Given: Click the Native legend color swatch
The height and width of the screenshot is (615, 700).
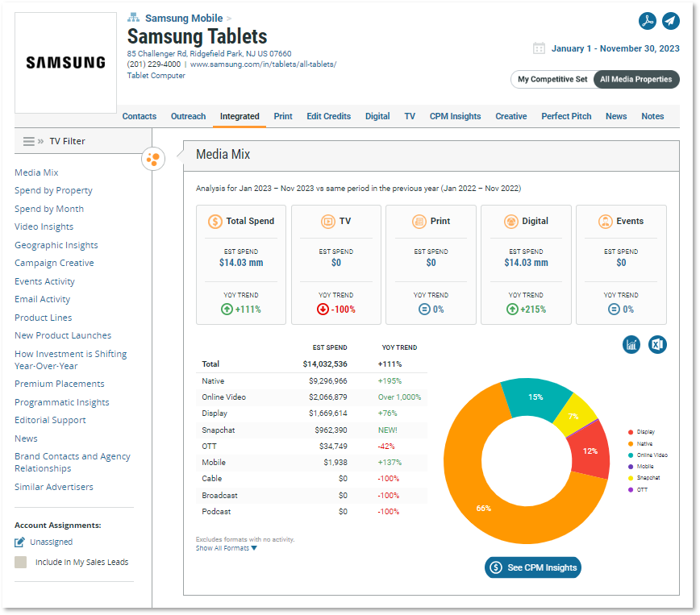Looking at the screenshot, I should click(631, 444).
